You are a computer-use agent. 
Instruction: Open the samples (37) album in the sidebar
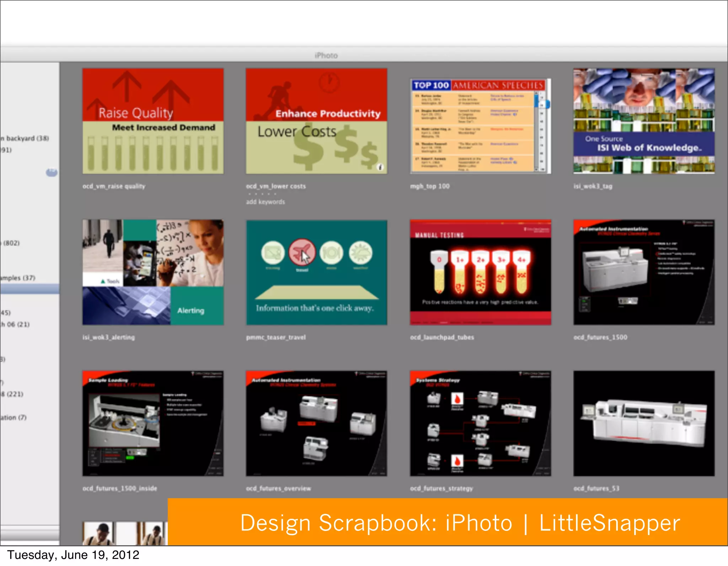(18, 278)
